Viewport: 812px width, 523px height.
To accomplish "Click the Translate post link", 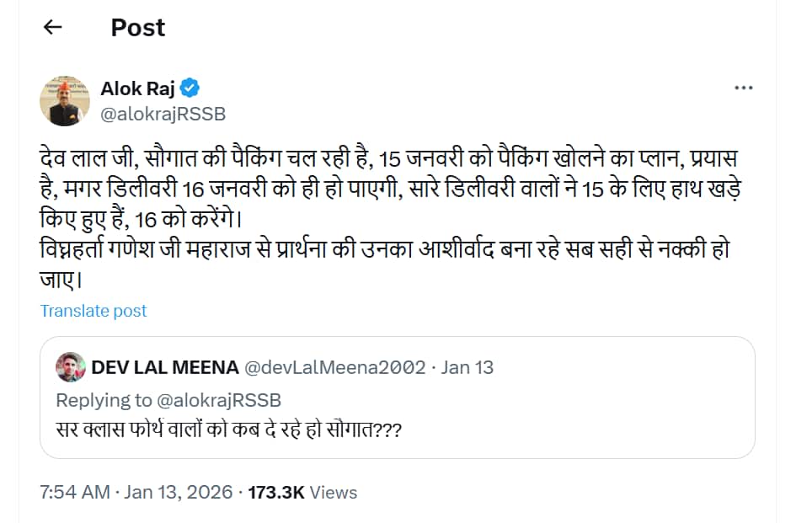I will [x=93, y=311].
